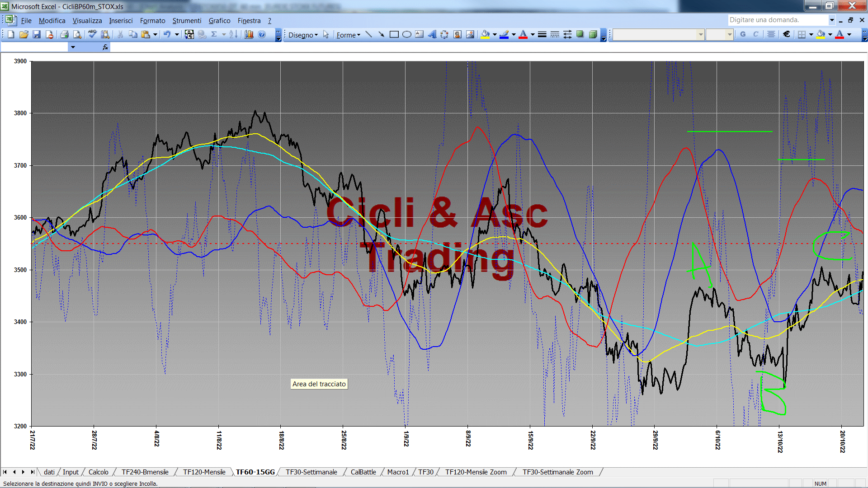
Task: Expand the Borders options arrow
Action: [x=811, y=34]
